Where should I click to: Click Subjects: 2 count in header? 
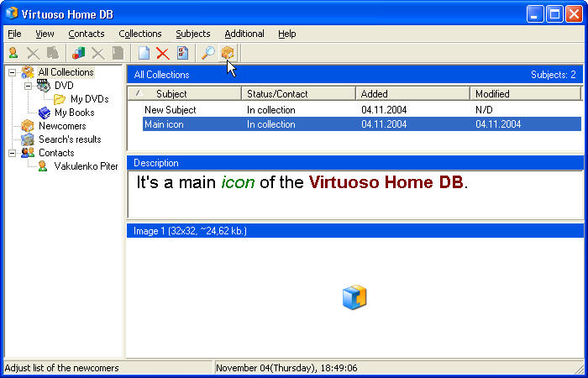553,75
